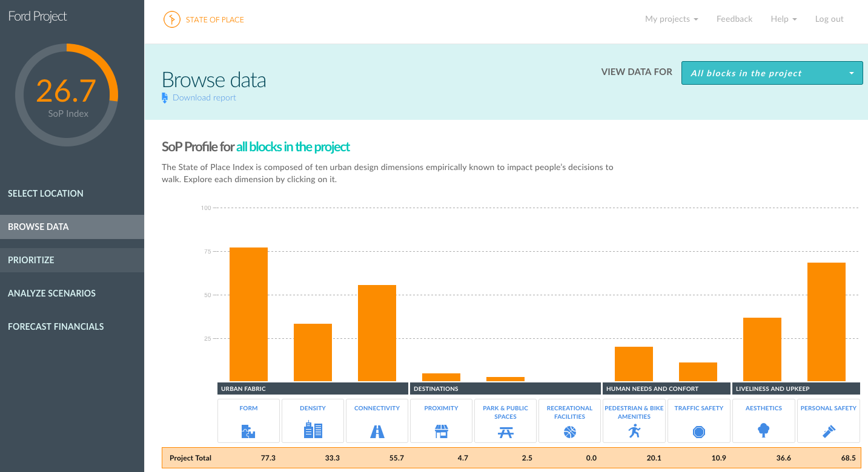
Task: Click the Ford Project title
Action: click(x=38, y=16)
